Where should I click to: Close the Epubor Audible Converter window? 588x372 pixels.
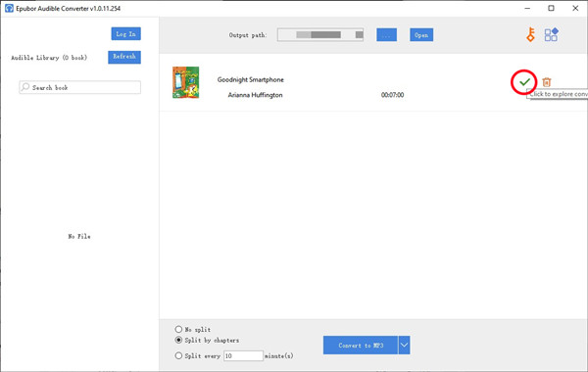pyautogui.click(x=575, y=8)
